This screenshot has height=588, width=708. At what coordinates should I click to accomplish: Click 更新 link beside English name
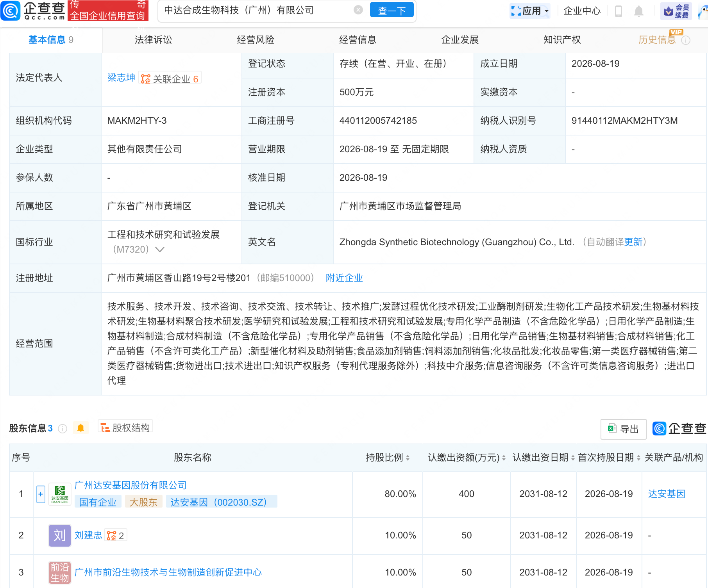pyautogui.click(x=633, y=242)
